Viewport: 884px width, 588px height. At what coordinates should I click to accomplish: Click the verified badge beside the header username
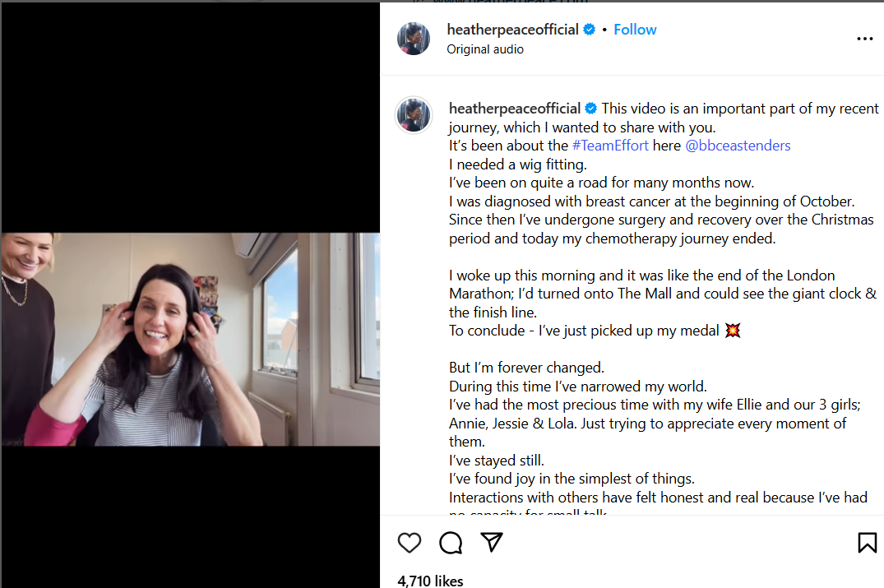point(589,29)
